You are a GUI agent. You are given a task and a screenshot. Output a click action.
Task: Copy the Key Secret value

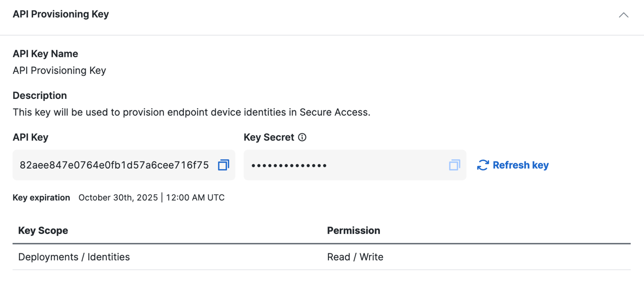click(x=454, y=165)
